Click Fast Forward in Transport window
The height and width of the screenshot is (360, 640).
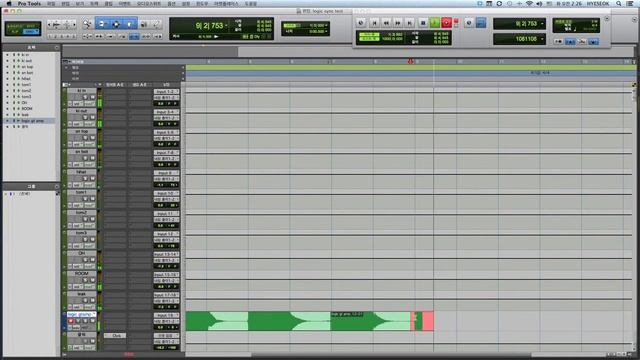[x=398, y=23]
